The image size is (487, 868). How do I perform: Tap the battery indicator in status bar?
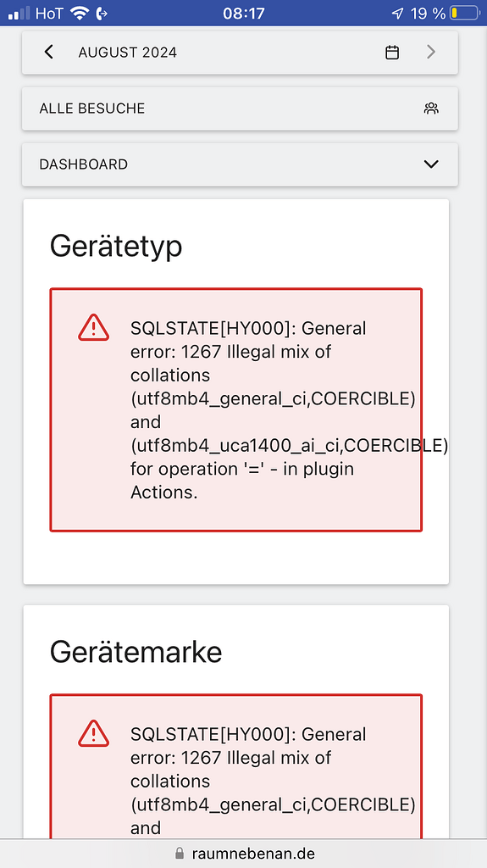[464, 14]
